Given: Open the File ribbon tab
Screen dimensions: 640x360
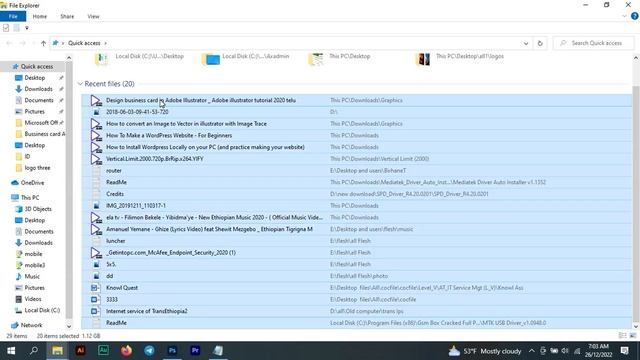Looking at the screenshot, I should 13,16.
